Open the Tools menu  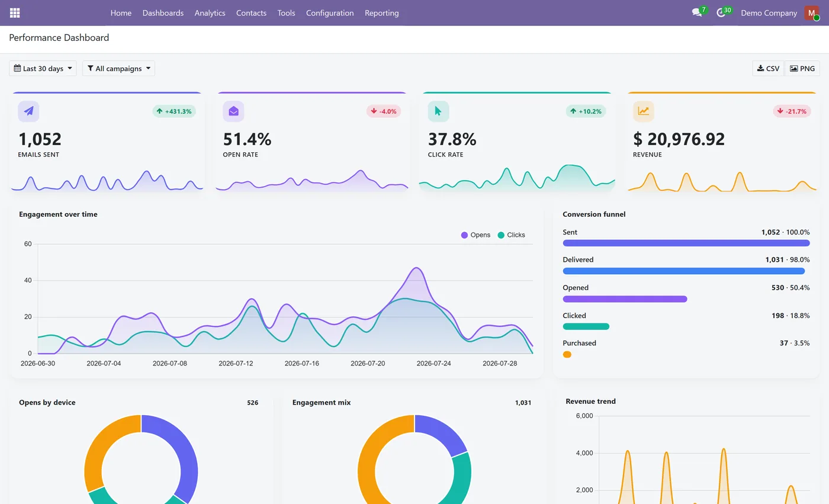point(286,13)
